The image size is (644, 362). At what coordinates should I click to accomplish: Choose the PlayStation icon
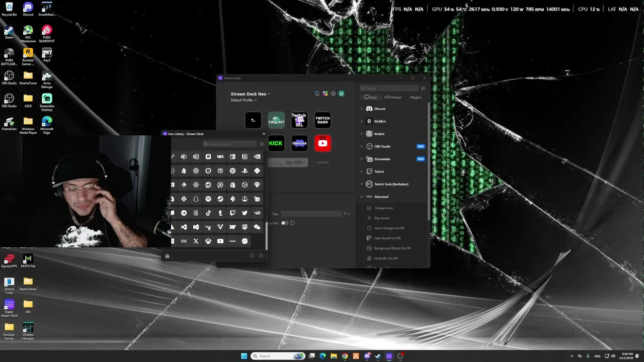click(245, 171)
